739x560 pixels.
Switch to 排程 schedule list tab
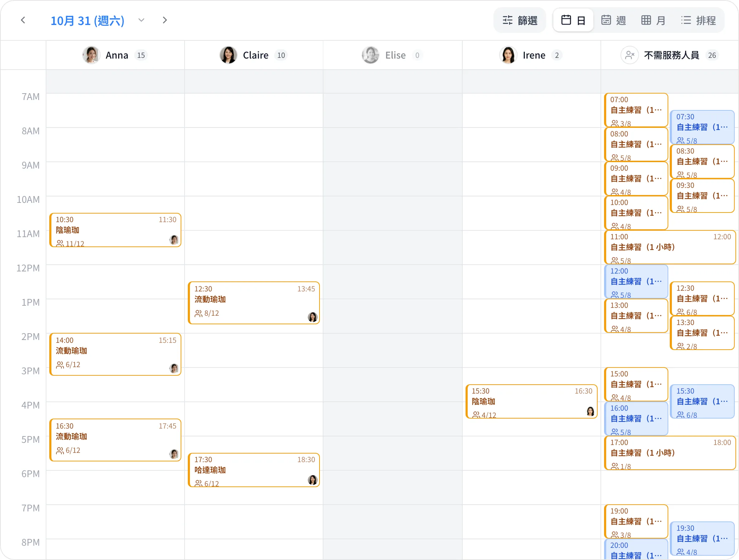coord(698,20)
